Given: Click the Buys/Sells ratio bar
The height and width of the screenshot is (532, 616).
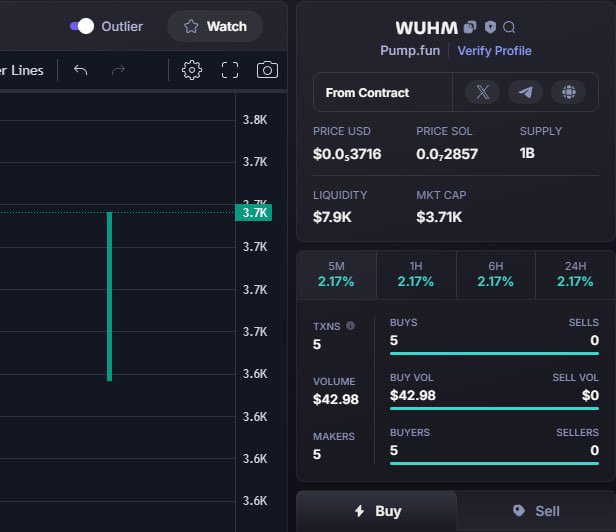Looking at the screenshot, I should pyautogui.click(x=494, y=354).
